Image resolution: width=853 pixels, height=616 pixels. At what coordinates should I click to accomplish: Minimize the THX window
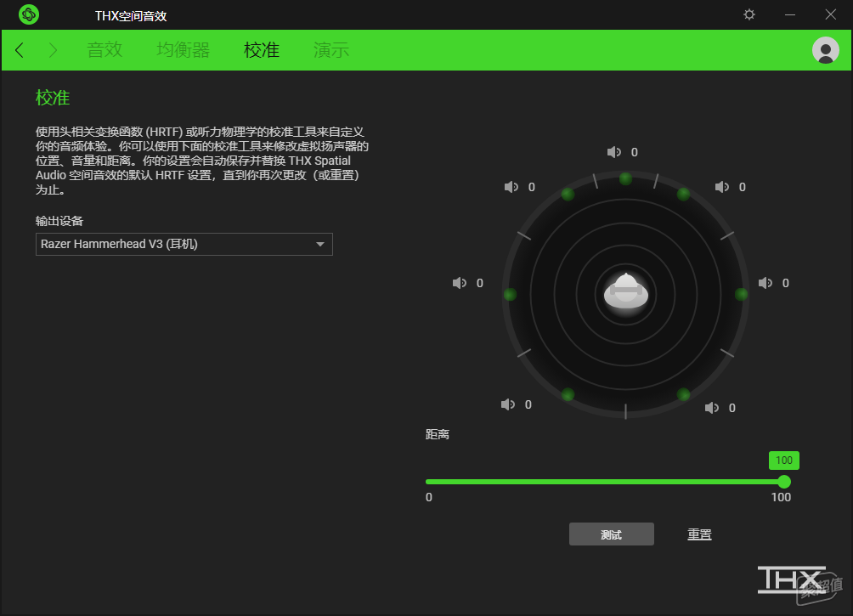[790, 14]
